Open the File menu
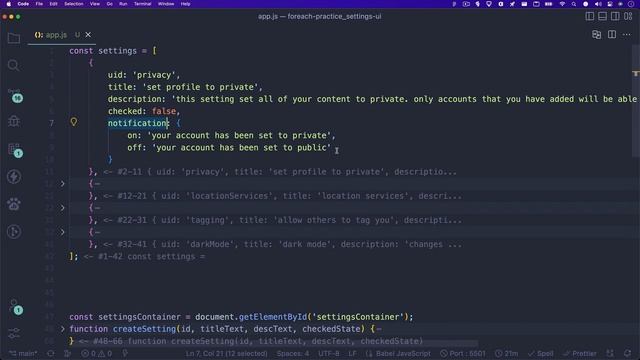 39,4
